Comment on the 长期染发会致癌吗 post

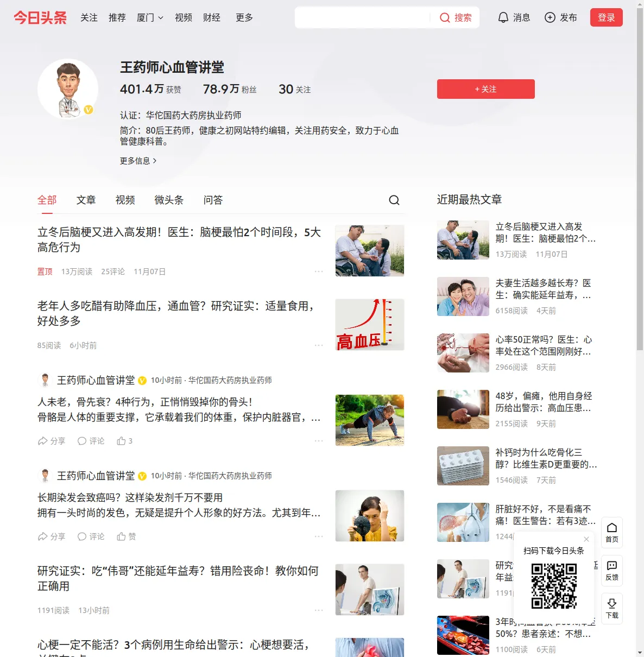[x=91, y=536]
